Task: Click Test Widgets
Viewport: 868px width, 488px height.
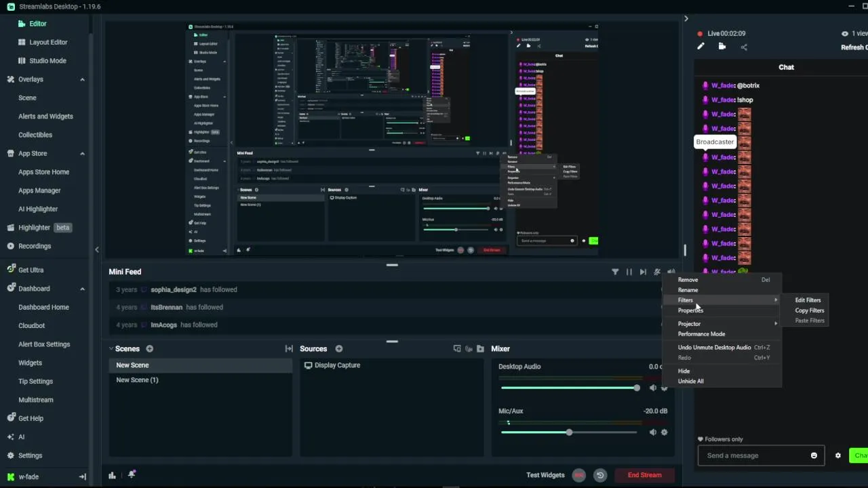Action: click(545, 475)
